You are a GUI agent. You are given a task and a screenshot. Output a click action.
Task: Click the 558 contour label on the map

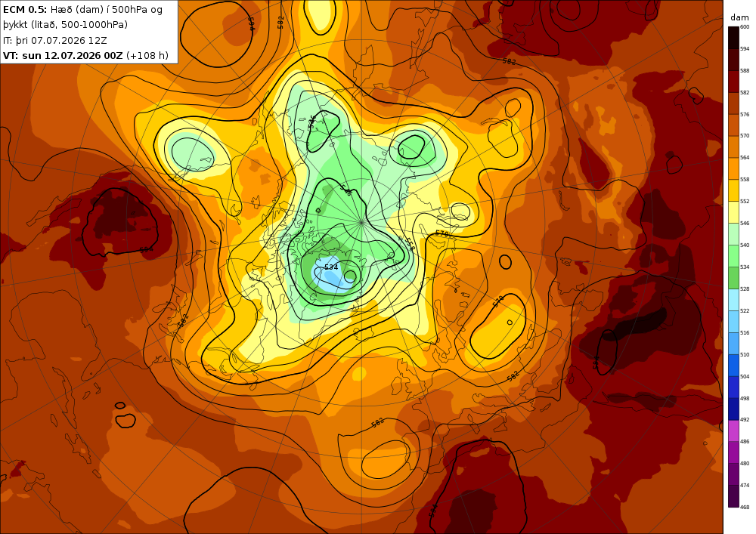click(409, 244)
